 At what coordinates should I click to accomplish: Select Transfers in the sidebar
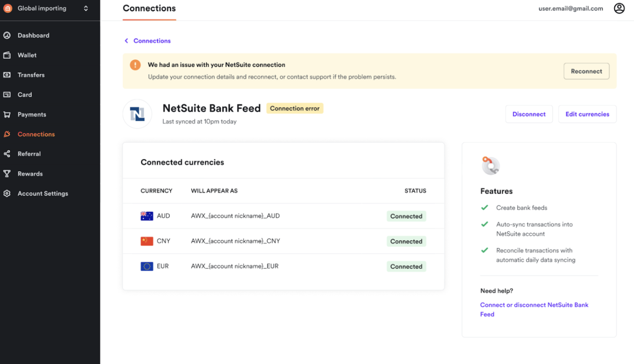31,75
